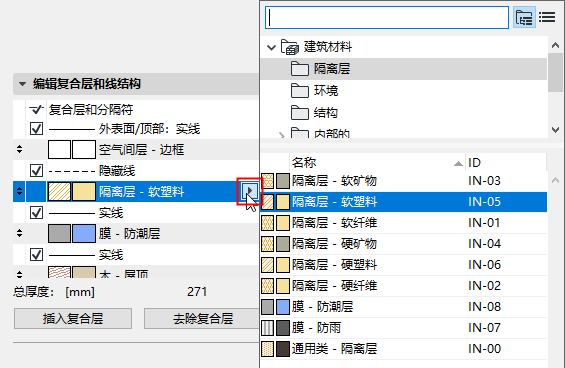The height and width of the screenshot is (368, 565).
Task: Click reorder handle of 隔离层 - 软塑料 layer
Action: click(19, 191)
